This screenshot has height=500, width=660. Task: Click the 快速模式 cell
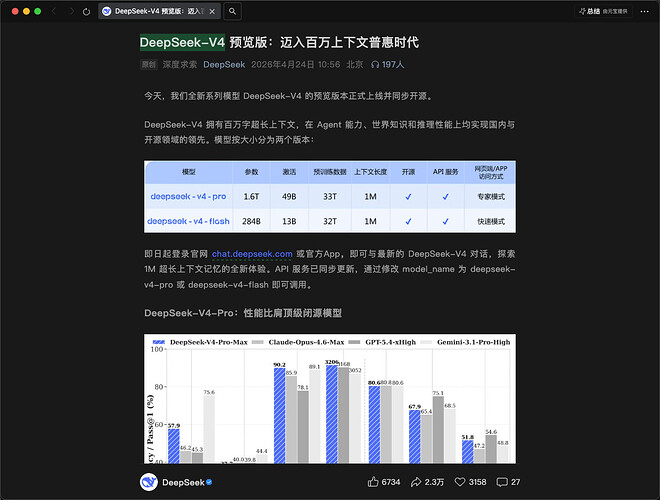[x=491, y=221]
